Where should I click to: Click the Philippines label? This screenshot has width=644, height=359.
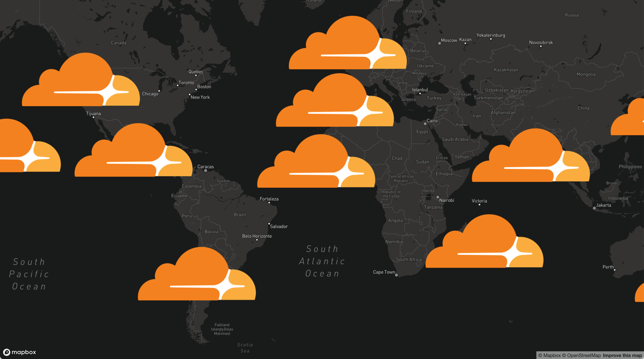(630, 167)
